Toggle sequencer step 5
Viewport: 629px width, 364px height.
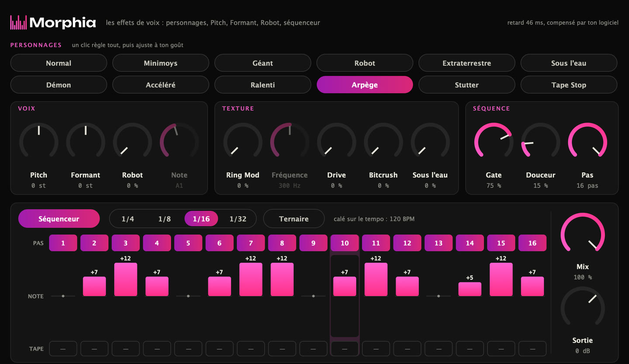click(188, 243)
